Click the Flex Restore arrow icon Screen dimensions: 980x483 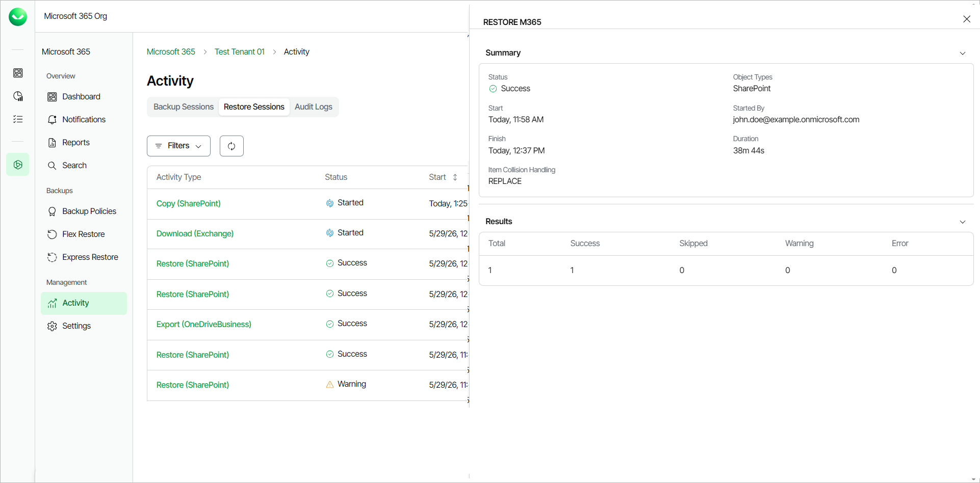click(x=52, y=234)
